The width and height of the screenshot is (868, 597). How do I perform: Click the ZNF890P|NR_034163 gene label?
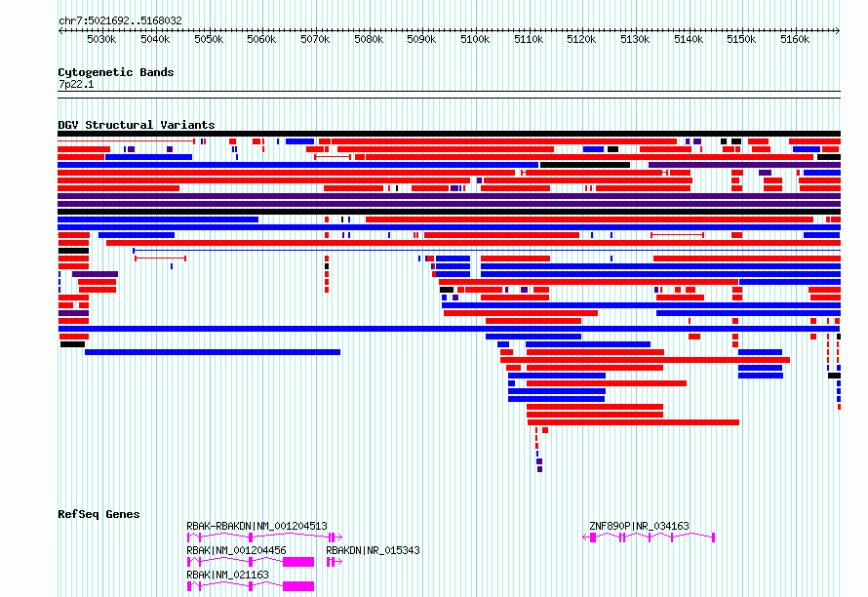pyautogui.click(x=639, y=526)
